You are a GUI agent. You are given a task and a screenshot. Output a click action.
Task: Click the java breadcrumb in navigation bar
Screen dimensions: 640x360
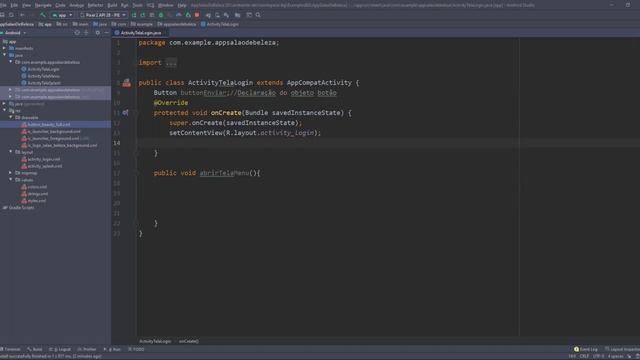click(100, 24)
